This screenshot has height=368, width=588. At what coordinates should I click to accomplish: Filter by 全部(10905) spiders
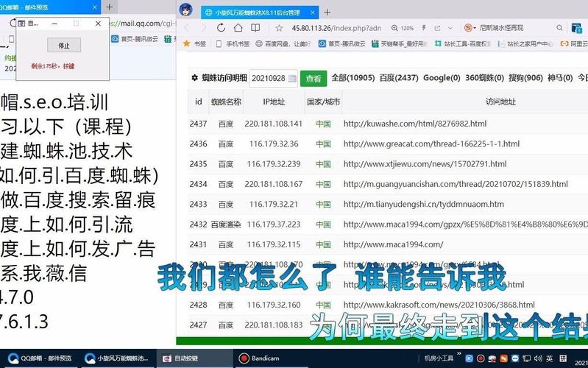click(x=353, y=78)
